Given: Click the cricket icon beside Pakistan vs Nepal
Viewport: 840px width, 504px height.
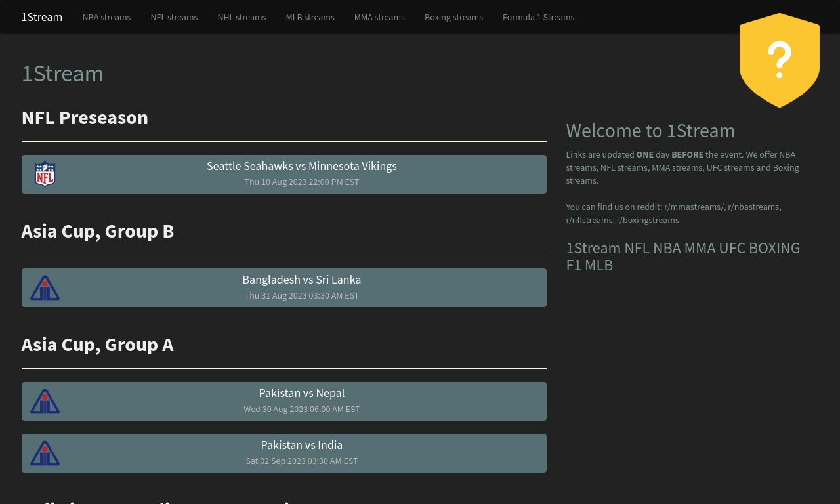Looking at the screenshot, I should point(45,402).
